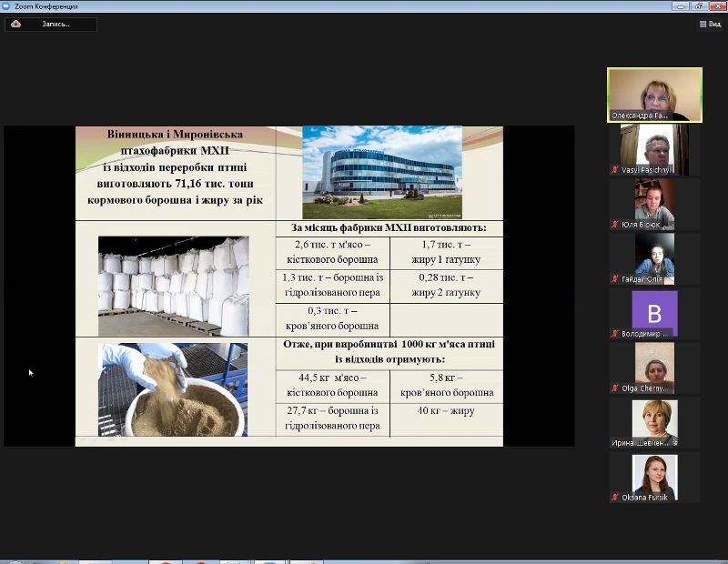This screenshot has width=728, height=564.
Task: Click muted mic icon beside Гайдай Олія
Action: [x=615, y=279]
